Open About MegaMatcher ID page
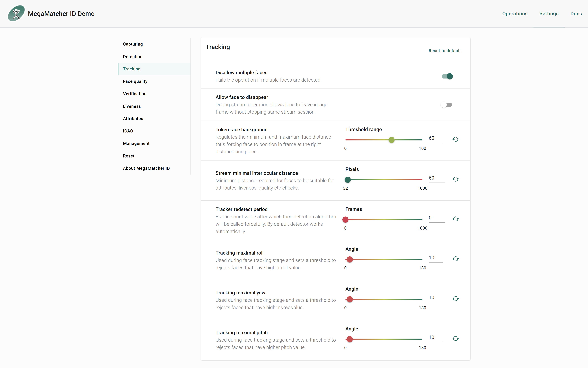This screenshot has width=588, height=368. tap(154, 168)
